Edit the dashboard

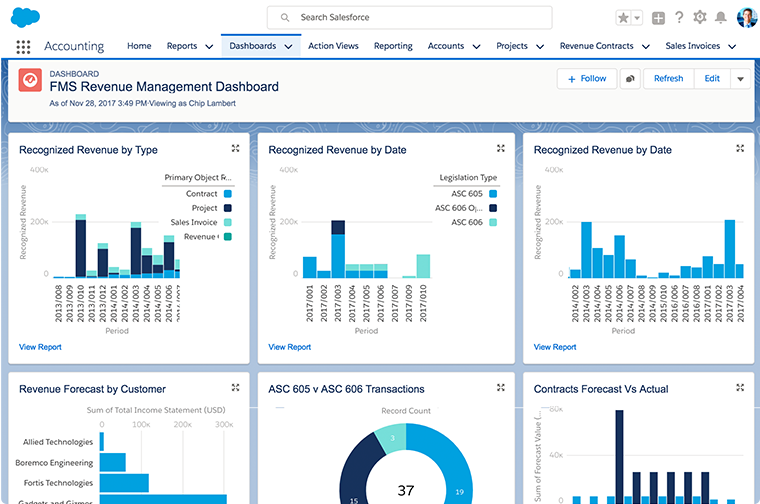coord(712,79)
